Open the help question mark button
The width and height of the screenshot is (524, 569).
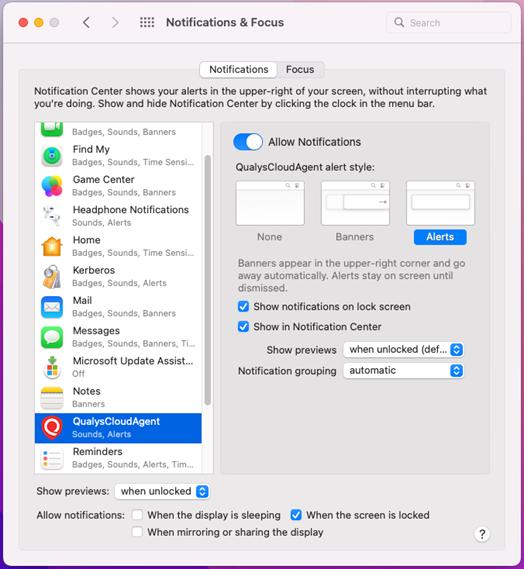tap(482, 534)
